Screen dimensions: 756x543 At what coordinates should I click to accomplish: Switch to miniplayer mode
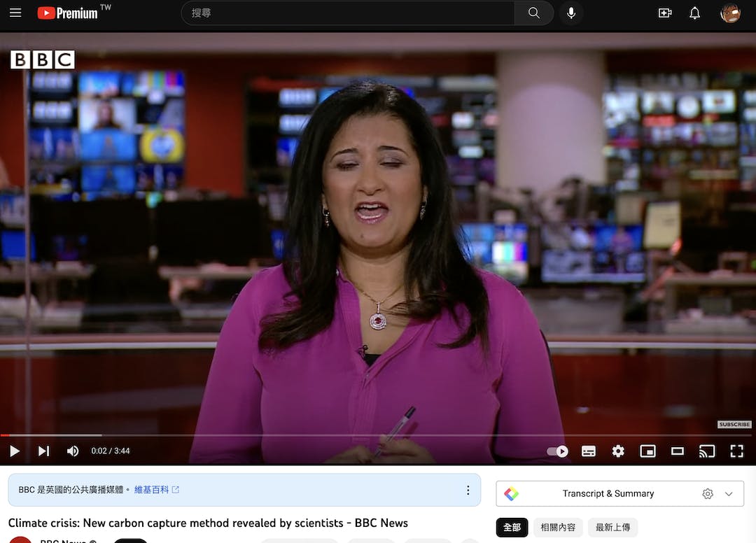(647, 451)
